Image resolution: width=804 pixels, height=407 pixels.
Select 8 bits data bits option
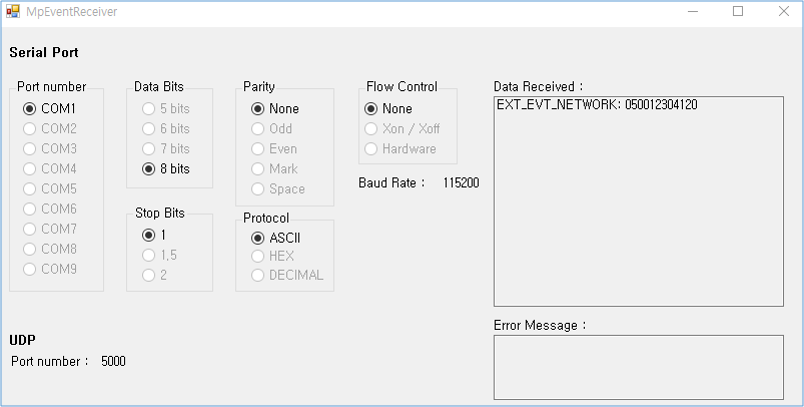(x=149, y=168)
